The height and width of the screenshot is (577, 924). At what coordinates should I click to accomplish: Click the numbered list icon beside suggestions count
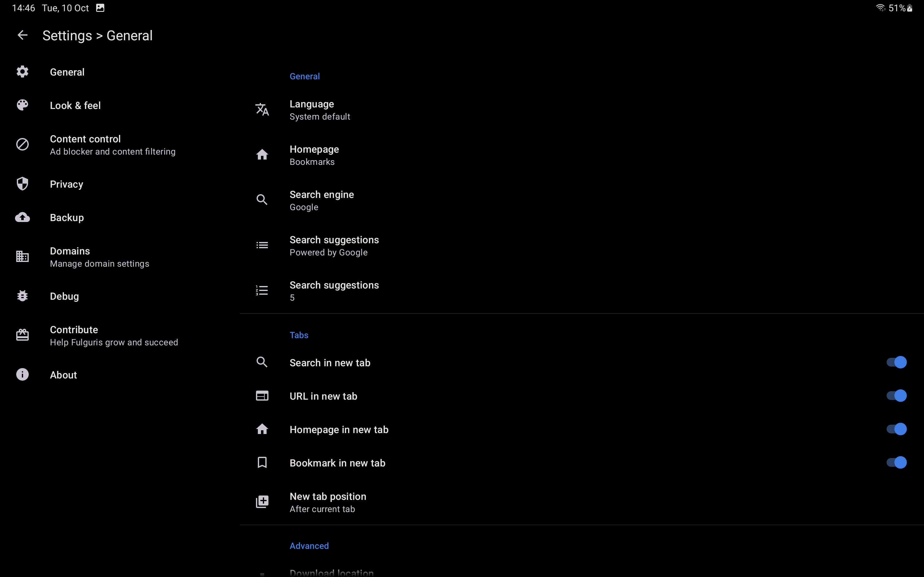[x=262, y=290]
